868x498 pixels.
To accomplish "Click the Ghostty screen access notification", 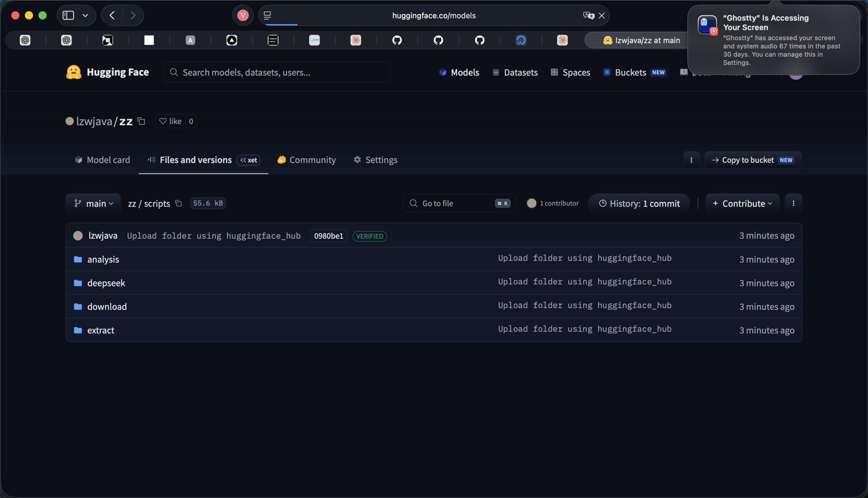I will point(774,40).
